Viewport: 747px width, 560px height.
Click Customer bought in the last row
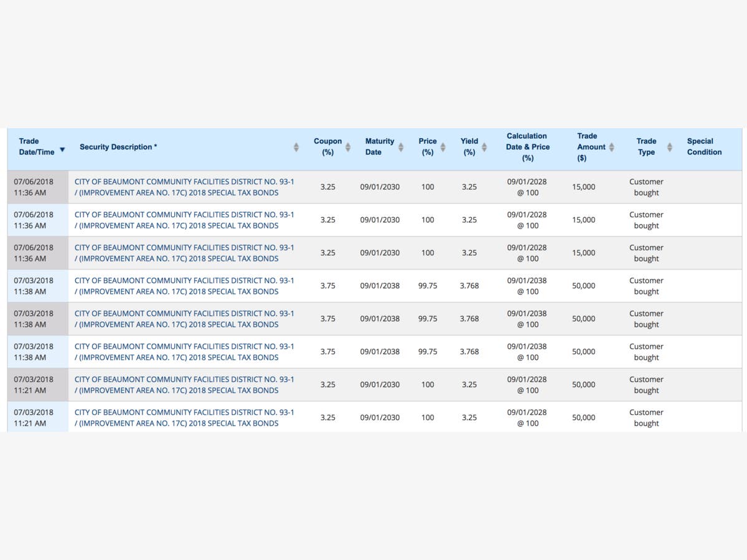pyautogui.click(x=646, y=418)
